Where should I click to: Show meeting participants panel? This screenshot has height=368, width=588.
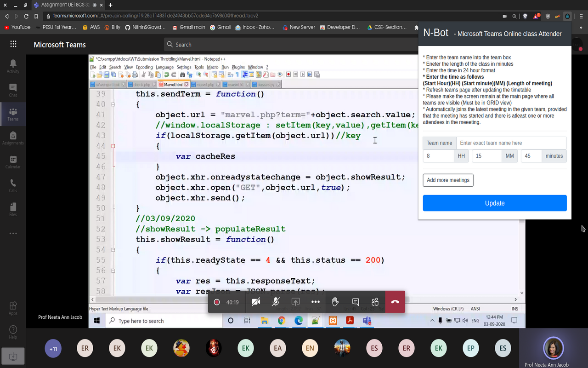375,302
